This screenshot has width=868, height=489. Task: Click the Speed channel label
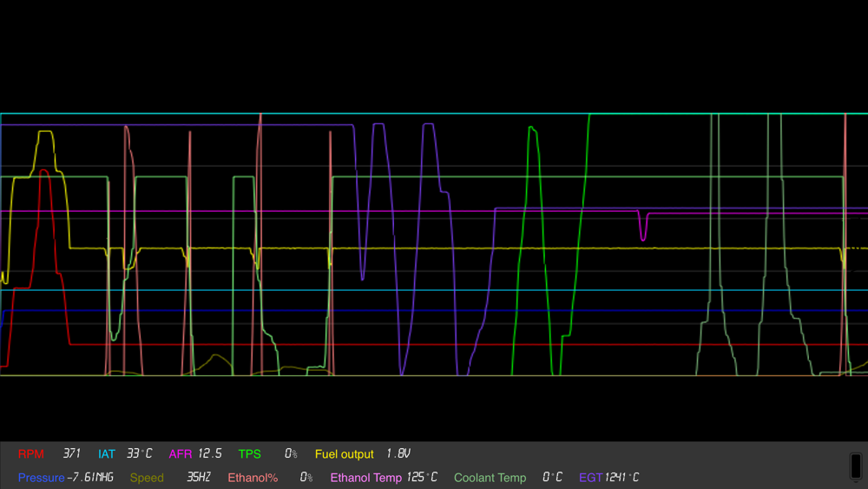click(x=147, y=478)
